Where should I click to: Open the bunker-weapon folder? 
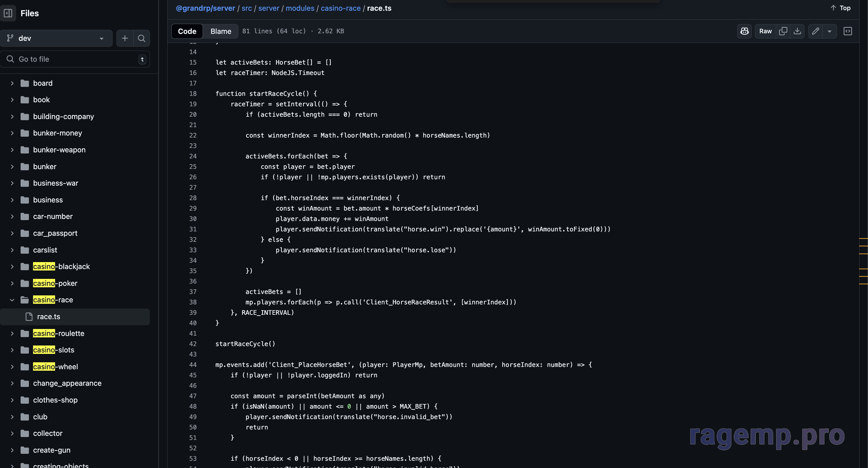coord(59,150)
